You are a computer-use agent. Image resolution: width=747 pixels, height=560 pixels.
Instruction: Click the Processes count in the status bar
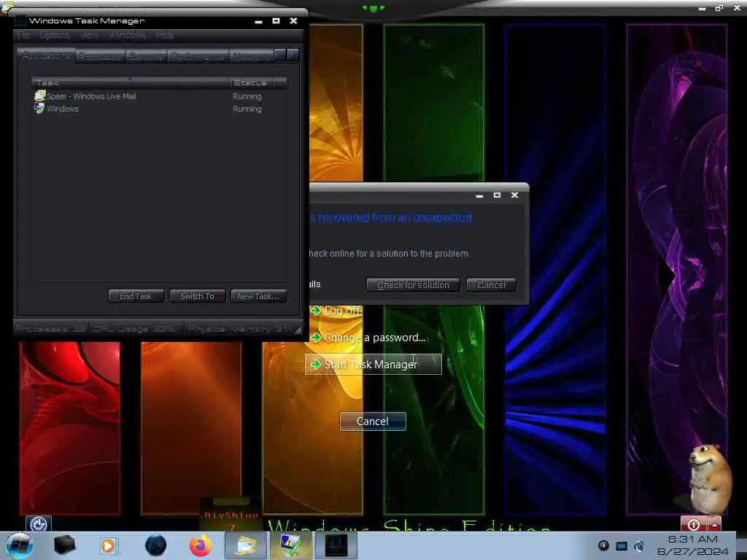pos(50,329)
